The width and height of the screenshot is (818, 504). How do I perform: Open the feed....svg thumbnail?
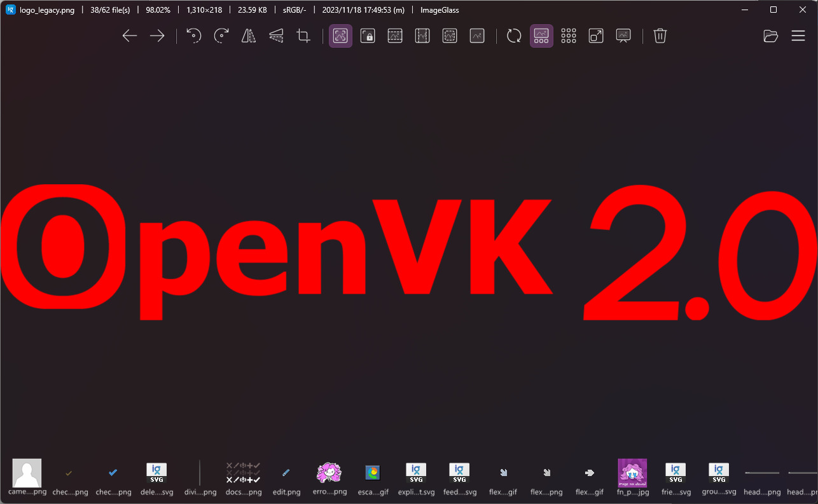tap(459, 477)
